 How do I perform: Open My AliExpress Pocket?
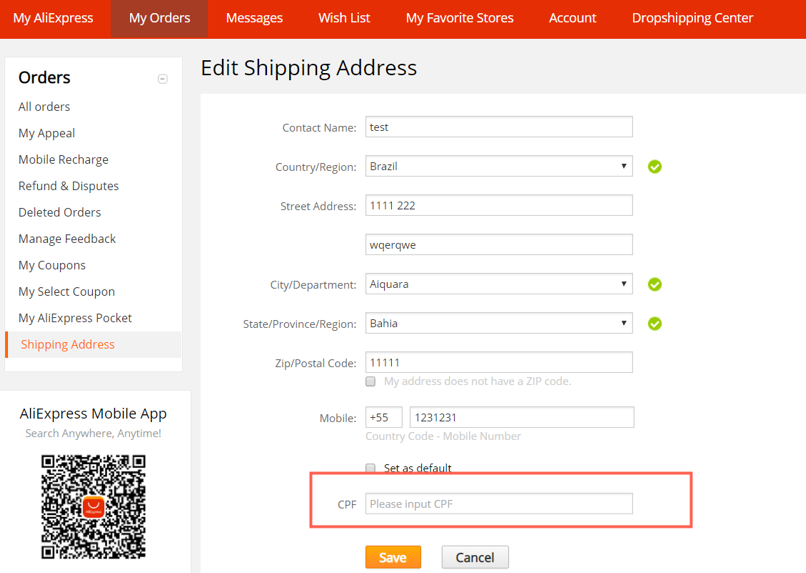(75, 318)
